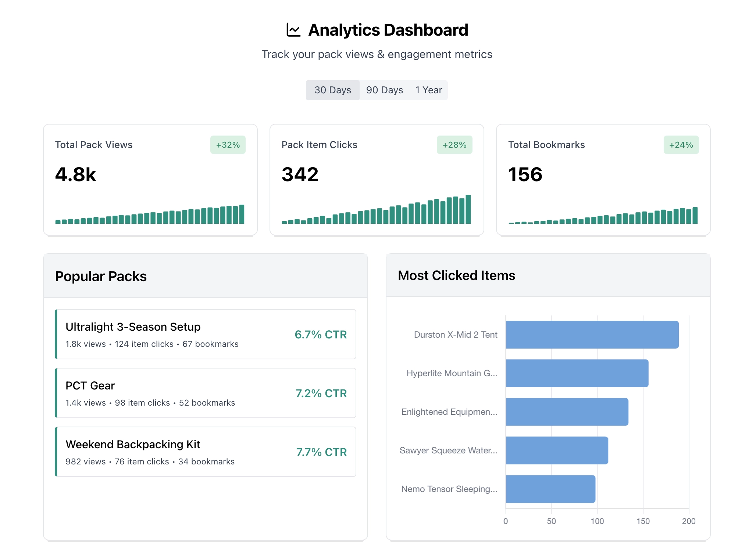Image resolution: width=756 pixels, height=557 pixels.
Task: Click the Hyperlite Mountain G... chart bar
Action: coord(577,373)
